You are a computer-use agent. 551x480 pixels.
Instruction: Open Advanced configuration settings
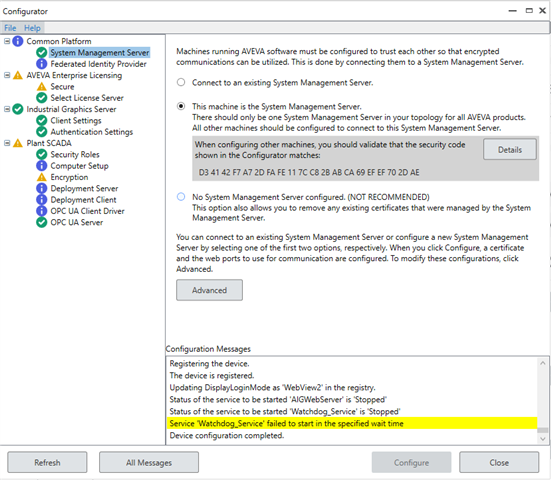tap(209, 290)
